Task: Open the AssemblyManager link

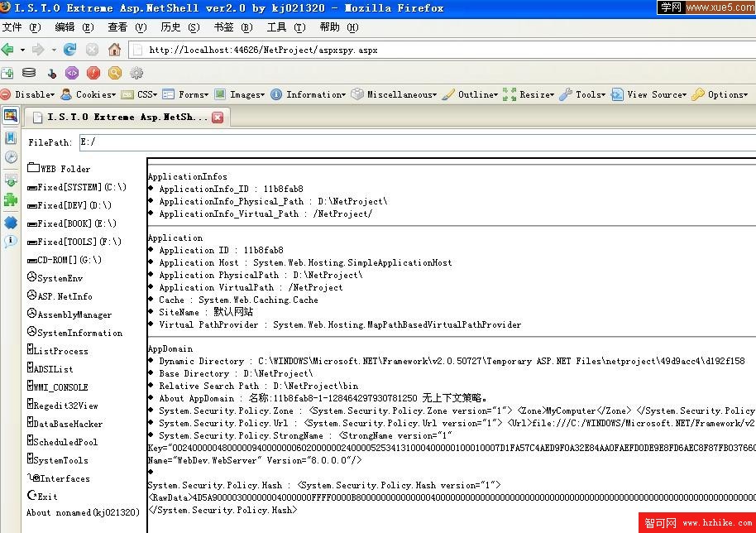Action: (69, 315)
